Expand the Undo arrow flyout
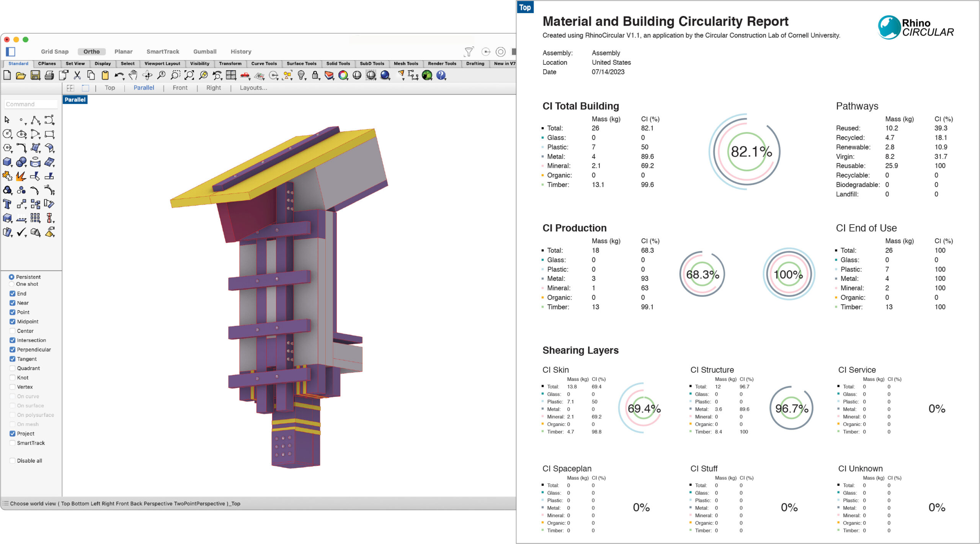 click(x=123, y=79)
